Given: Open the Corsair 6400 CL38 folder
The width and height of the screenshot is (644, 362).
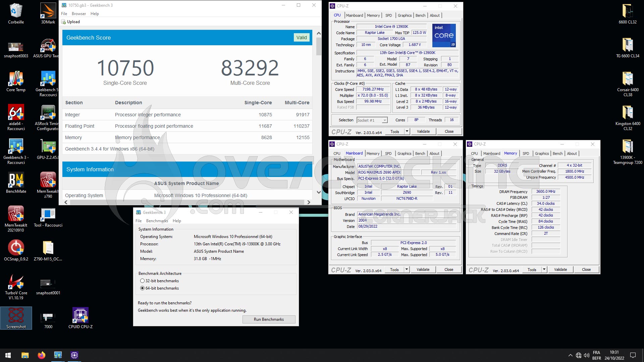Looking at the screenshot, I should pyautogui.click(x=628, y=84).
